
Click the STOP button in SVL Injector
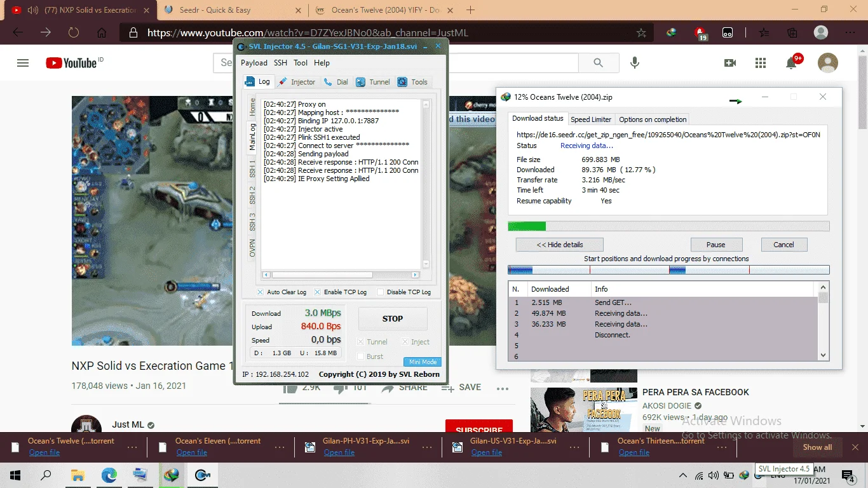click(x=393, y=319)
